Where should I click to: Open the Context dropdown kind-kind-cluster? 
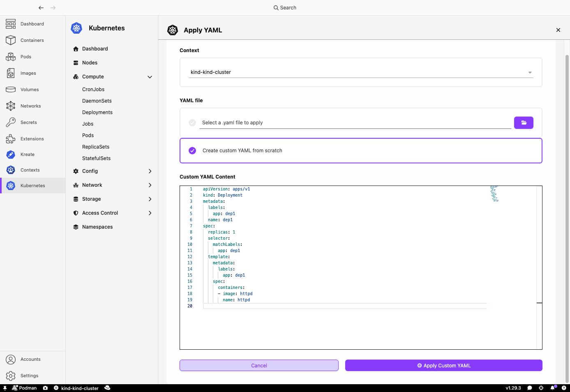click(361, 72)
